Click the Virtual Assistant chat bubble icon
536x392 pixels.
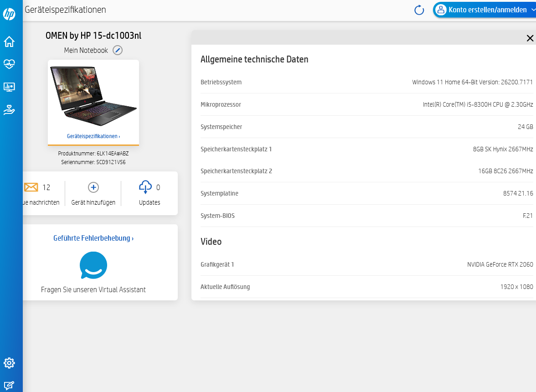(93, 266)
